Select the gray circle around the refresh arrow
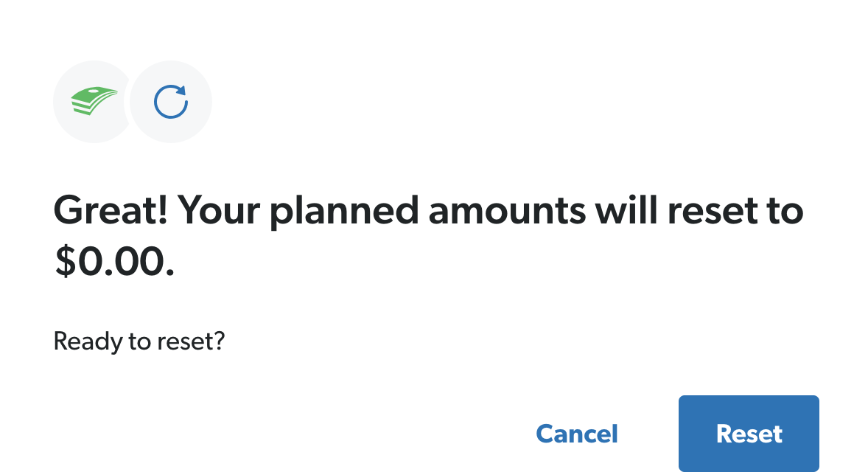Image resolution: width=868 pixels, height=472 pixels. (x=171, y=101)
